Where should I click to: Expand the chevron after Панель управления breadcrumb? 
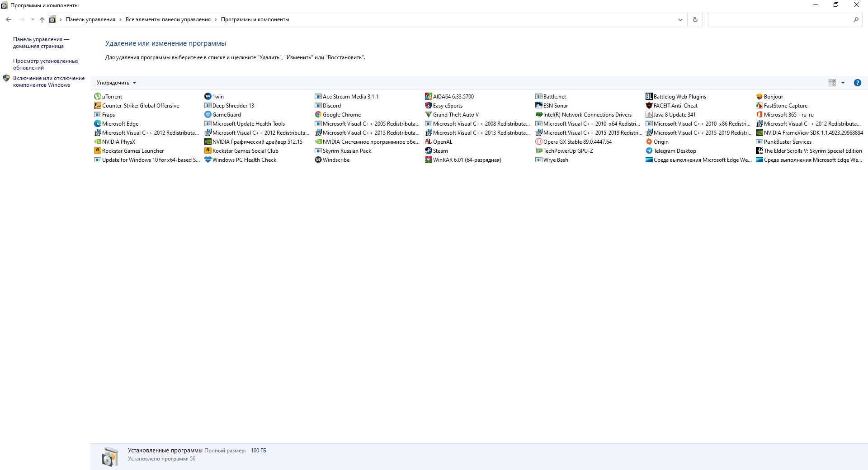(x=120, y=19)
